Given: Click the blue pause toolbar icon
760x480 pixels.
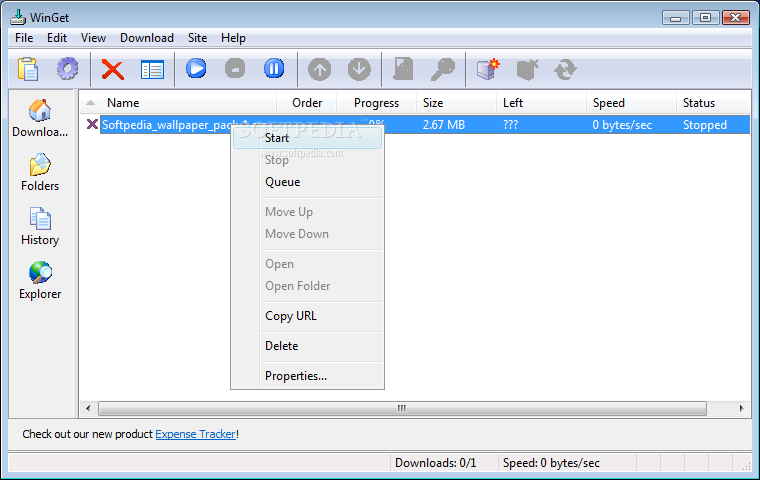Looking at the screenshot, I should (274, 68).
